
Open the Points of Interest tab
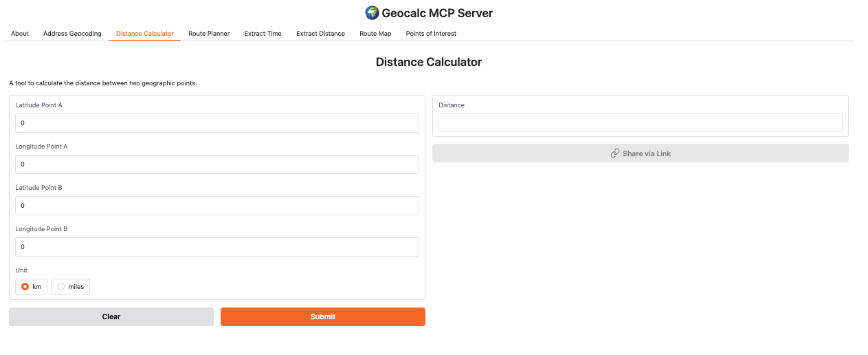coord(431,34)
